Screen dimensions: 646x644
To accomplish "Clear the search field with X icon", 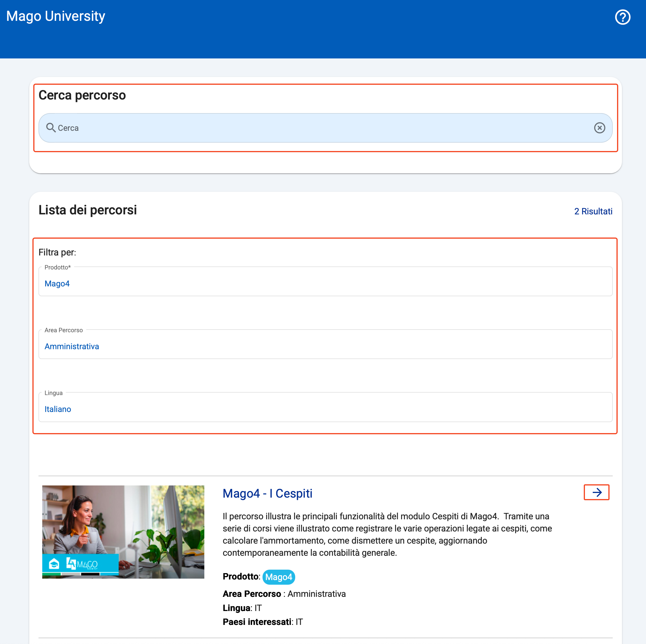I will click(x=599, y=128).
